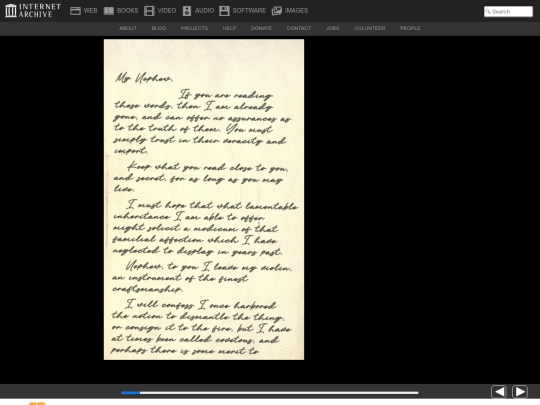Go to the Books label
540x405 pixels.
[127, 11]
